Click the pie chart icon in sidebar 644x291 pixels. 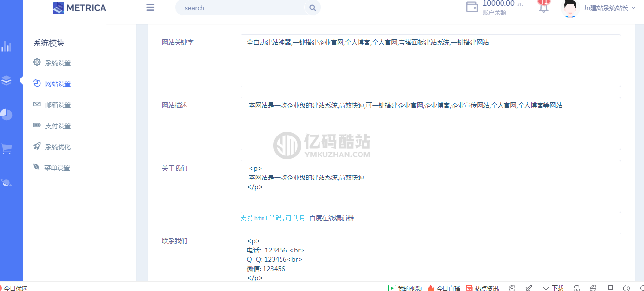pyautogui.click(x=7, y=115)
